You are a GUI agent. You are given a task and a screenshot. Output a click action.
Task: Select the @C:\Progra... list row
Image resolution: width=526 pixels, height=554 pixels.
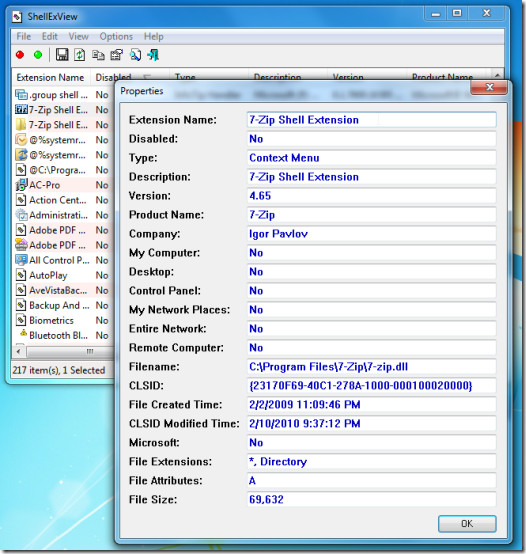(x=63, y=170)
